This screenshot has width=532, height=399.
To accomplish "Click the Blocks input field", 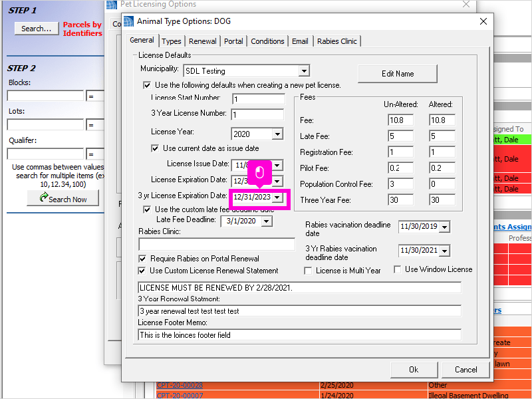I will click(x=45, y=96).
